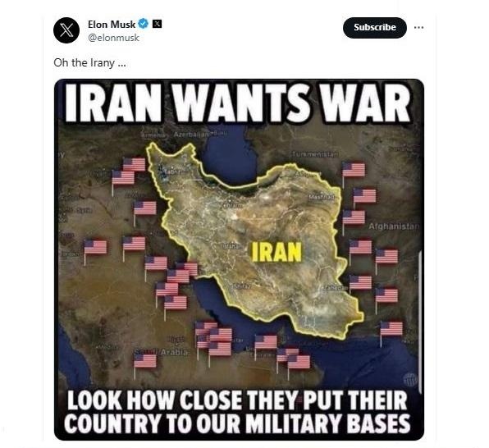This screenshot has width=489, height=448.
Task: Visit the @elonmusk handle link
Action: tap(113, 38)
